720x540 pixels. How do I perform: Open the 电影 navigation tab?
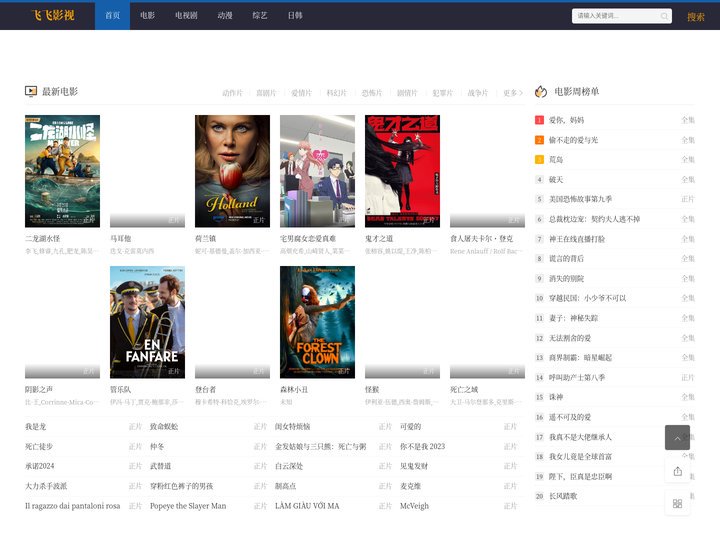[x=147, y=16]
